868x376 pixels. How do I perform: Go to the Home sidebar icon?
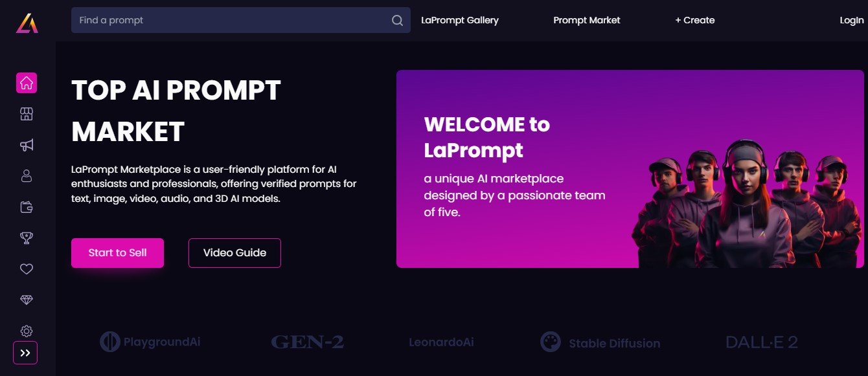pyautogui.click(x=27, y=83)
